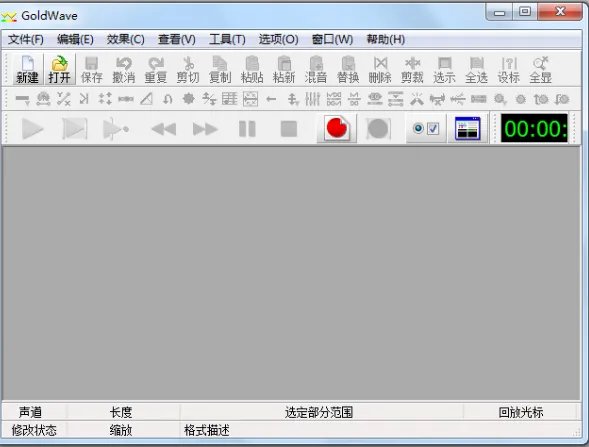589x447 pixels.
Task: Click the Pause button
Action: click(x=247, y=129)
